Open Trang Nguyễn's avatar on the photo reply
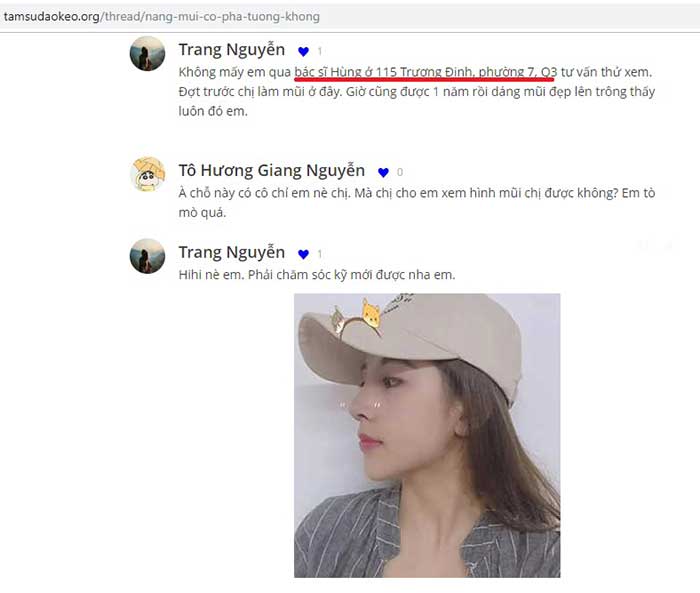700x593 pixels. click(147, 256)
